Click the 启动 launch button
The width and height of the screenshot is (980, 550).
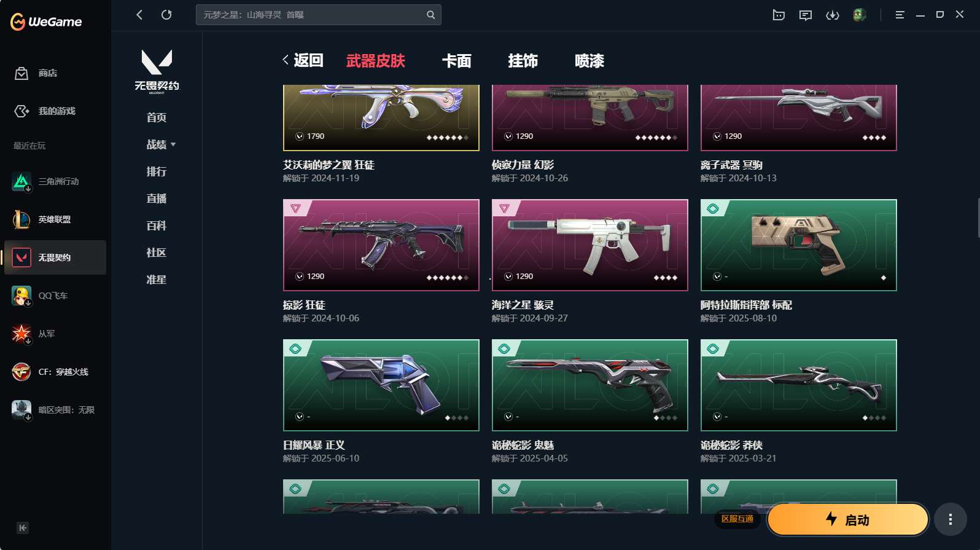point(848,519)
